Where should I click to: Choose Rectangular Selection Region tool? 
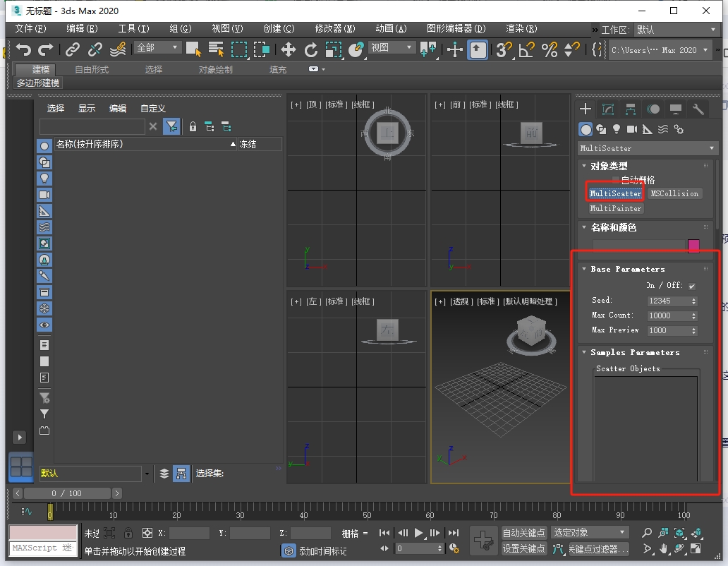coord(239,49)
